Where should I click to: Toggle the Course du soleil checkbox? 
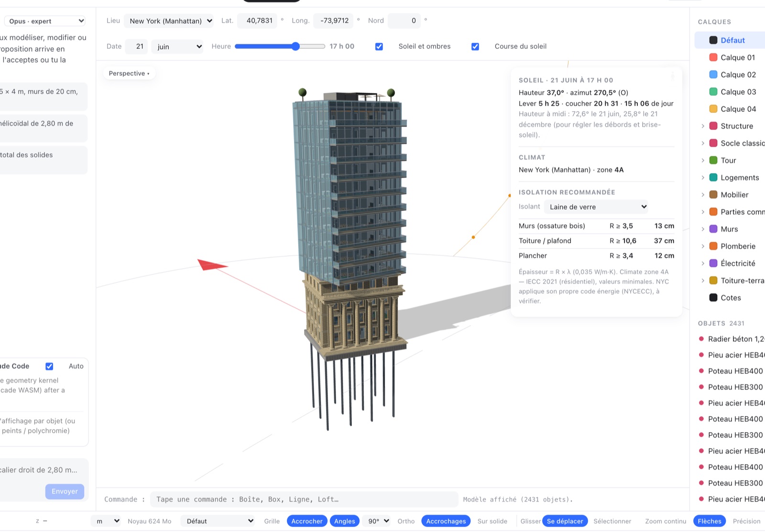[475, 46]
